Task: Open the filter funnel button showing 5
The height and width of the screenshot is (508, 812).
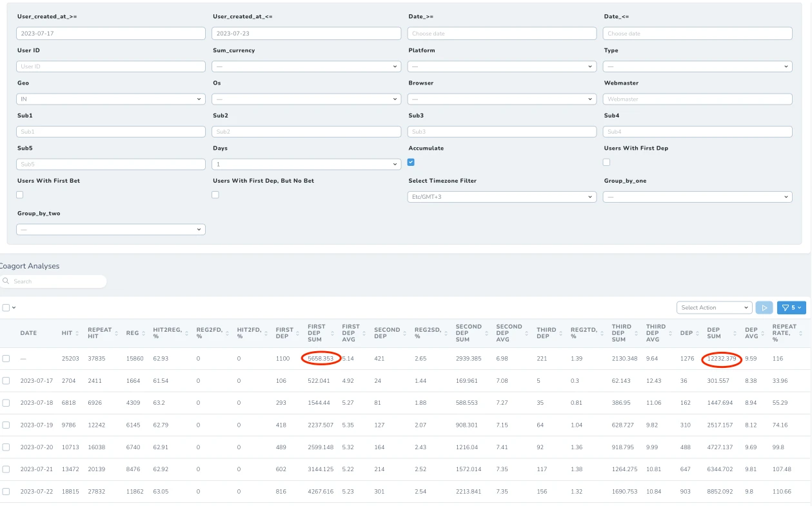Action: 791,308
